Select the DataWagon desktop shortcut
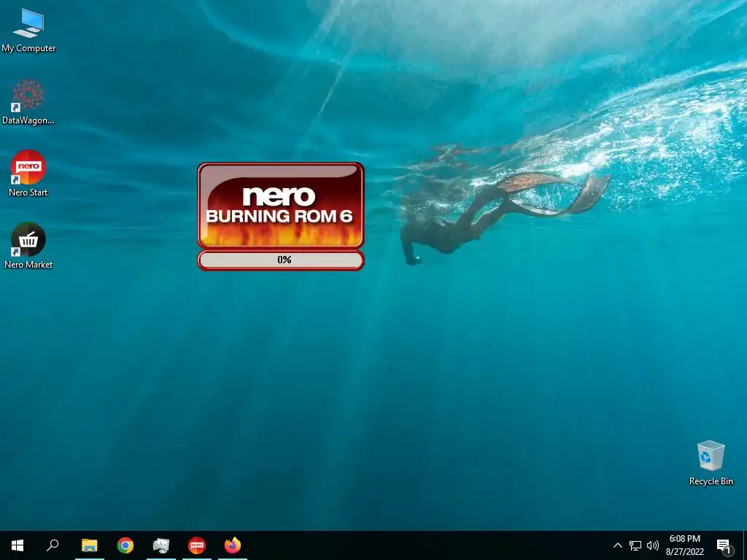747x560 pixels. pyautogui.click(x=28, y=102)
